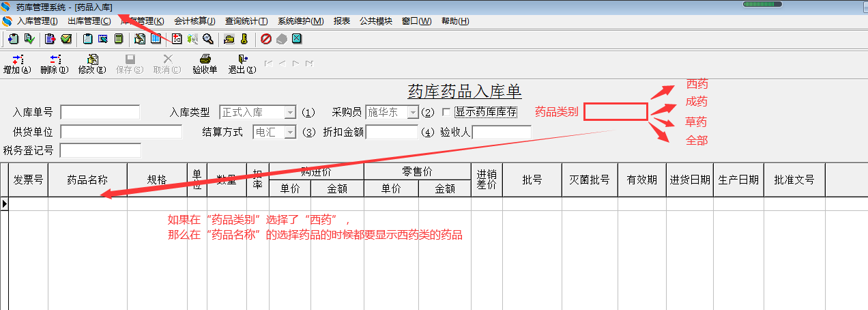Click the 折扣金额 input field
Viewport: 868px width, 310px height.
tap(392, 132)
